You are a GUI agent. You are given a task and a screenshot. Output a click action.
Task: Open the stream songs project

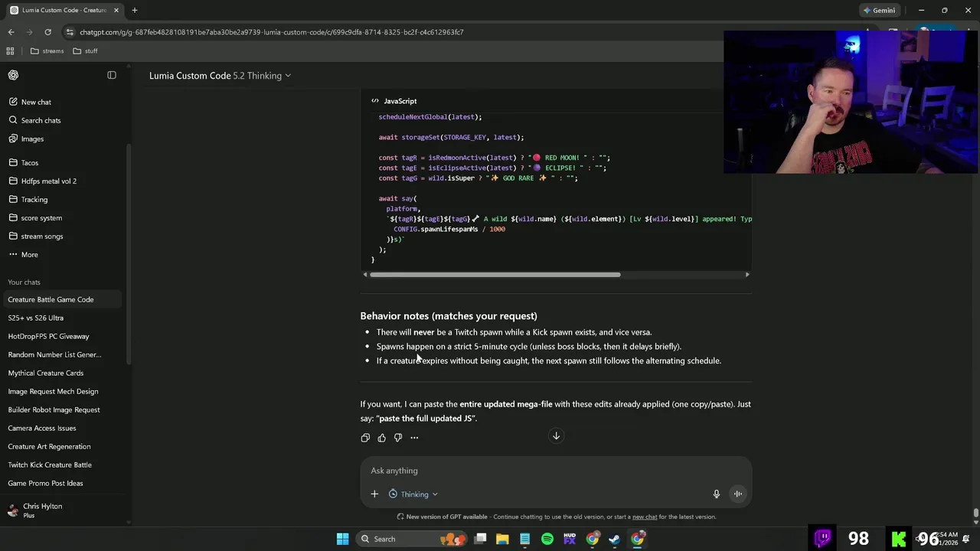coord(42,236)
